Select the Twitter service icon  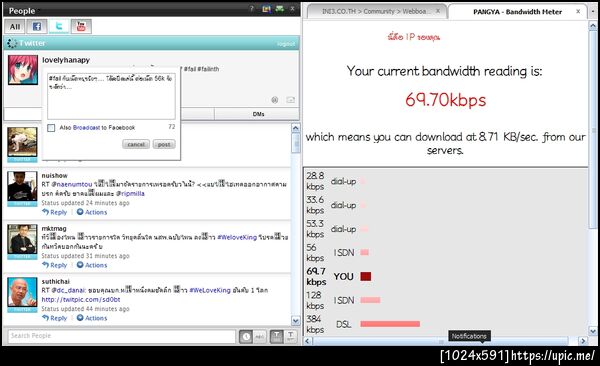pos(59,26)
